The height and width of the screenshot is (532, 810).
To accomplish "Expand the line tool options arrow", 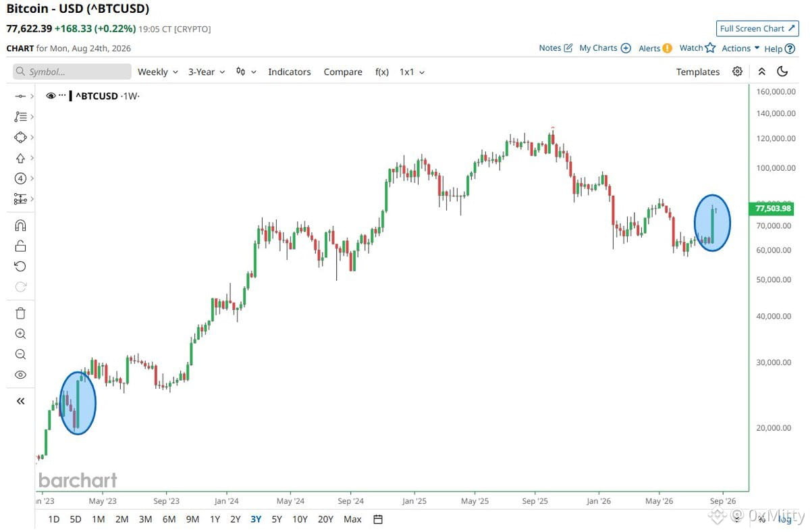I will tap(32, 97).
